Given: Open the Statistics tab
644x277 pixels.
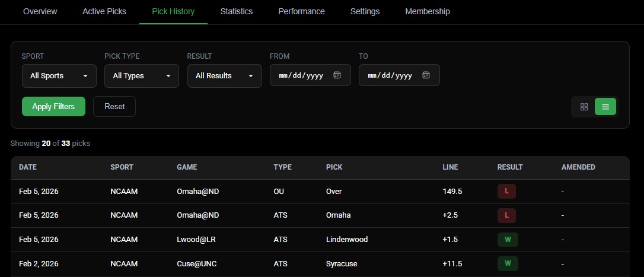Looking at the screenshot, I should pos(237,11).
